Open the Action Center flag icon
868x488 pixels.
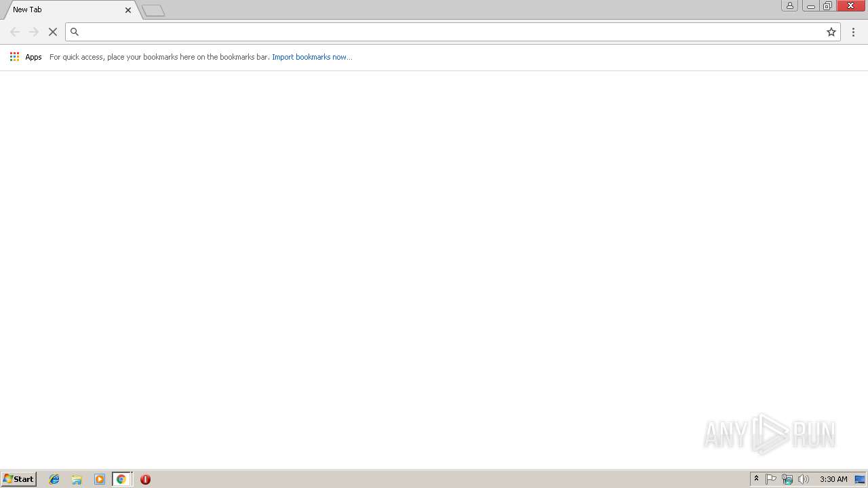771,479
